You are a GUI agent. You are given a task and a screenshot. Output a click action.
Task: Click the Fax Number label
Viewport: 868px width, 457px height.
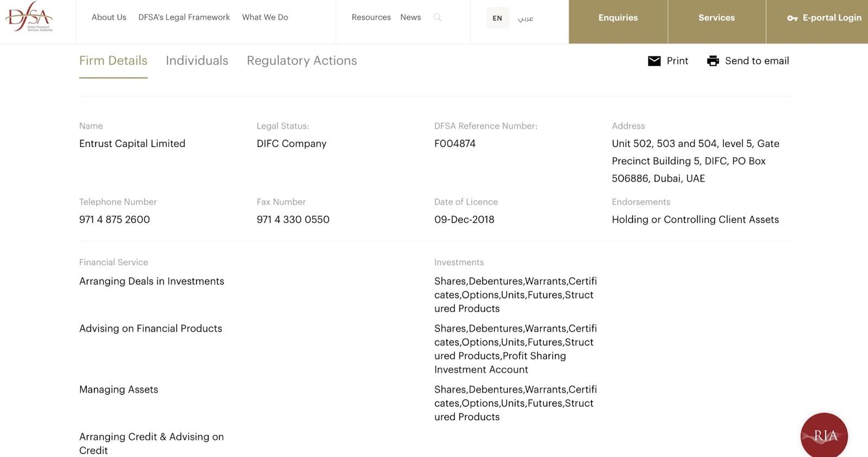tap(281, 202)
